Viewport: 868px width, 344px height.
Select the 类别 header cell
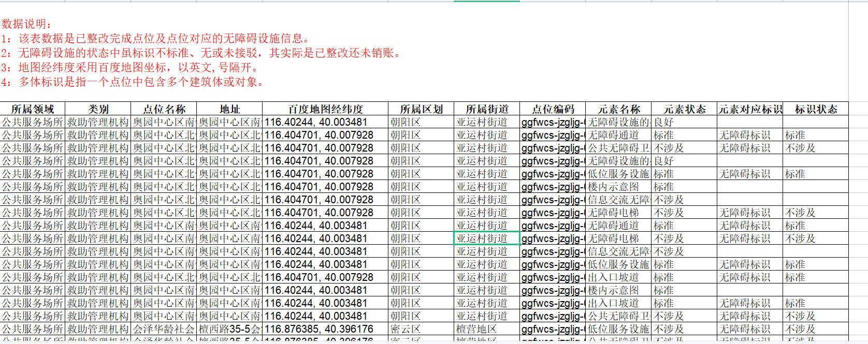coord(98,109)
